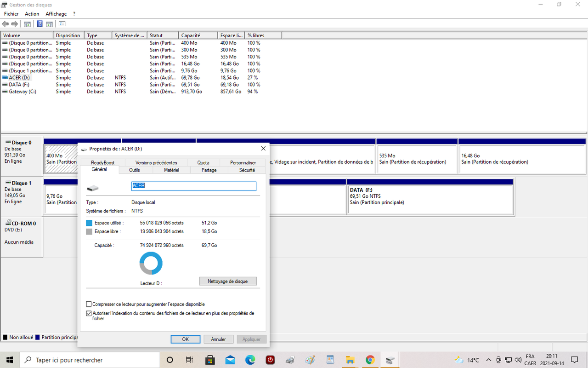Click the Forward arrow in the toolbar

coord(15,24)
